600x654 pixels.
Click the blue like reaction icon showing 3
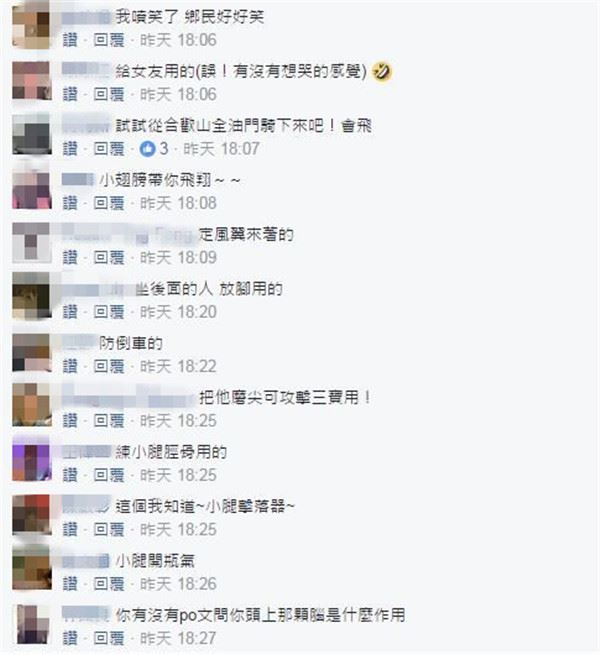tap(147, 148)
